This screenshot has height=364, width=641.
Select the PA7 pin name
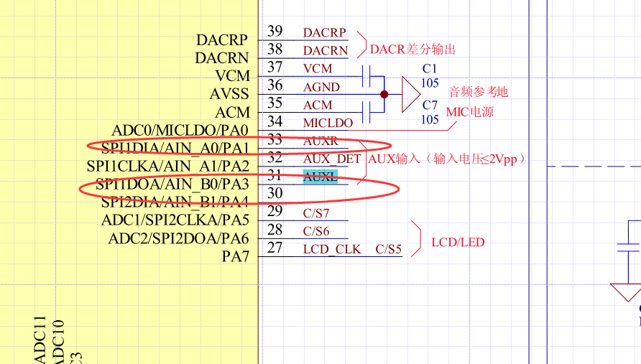pyautogui.click(x=236, y=256)
